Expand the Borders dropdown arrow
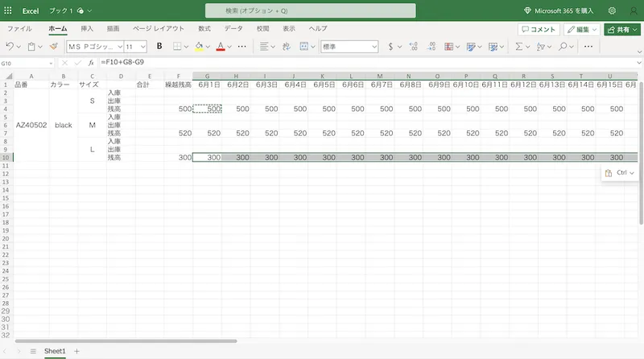The image size is (644, 359). (x=186, y=47)
